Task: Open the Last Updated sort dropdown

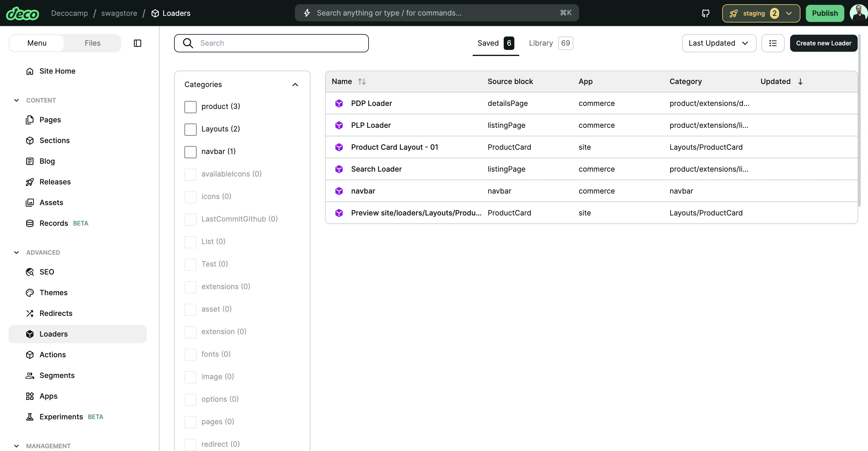Action: [719, 43]
